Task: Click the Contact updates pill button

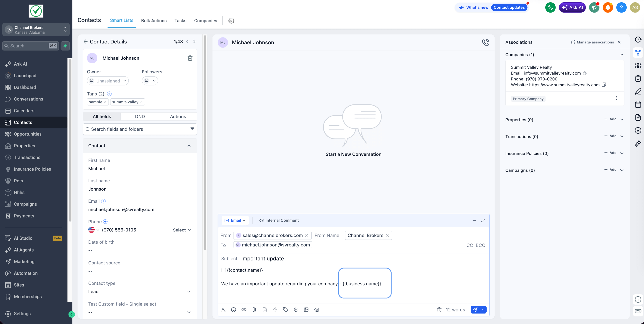Action: [509, 8]
